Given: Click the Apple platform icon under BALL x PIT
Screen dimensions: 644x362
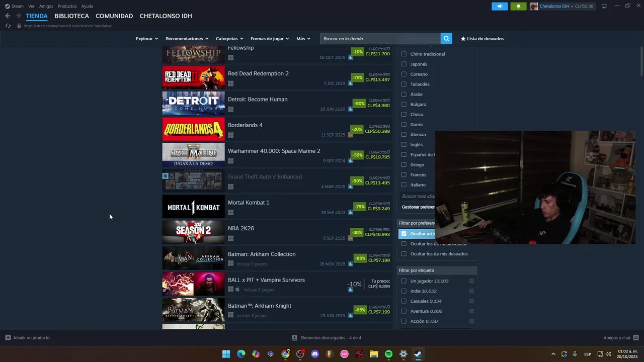Looking at the screenshot, I should pos(237,290).
